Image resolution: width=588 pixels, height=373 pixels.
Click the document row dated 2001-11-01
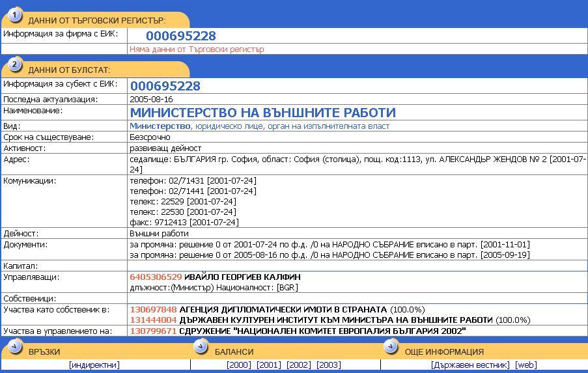coord(329,245)
